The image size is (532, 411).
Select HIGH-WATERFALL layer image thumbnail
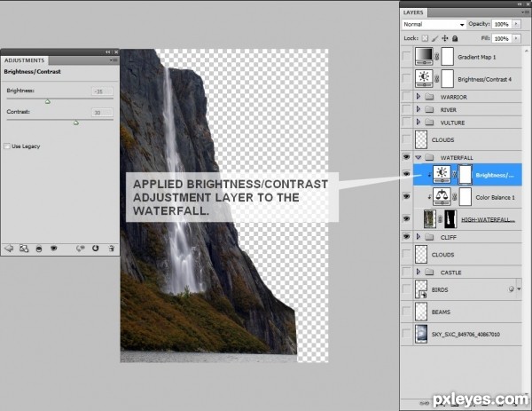[430, 219]
